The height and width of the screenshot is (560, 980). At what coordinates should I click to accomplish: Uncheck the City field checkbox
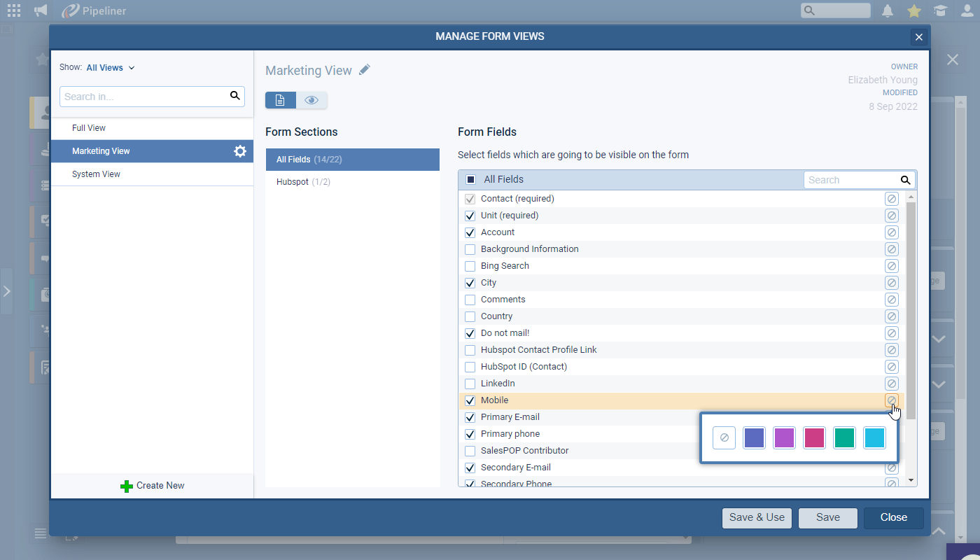coord(470,283)
